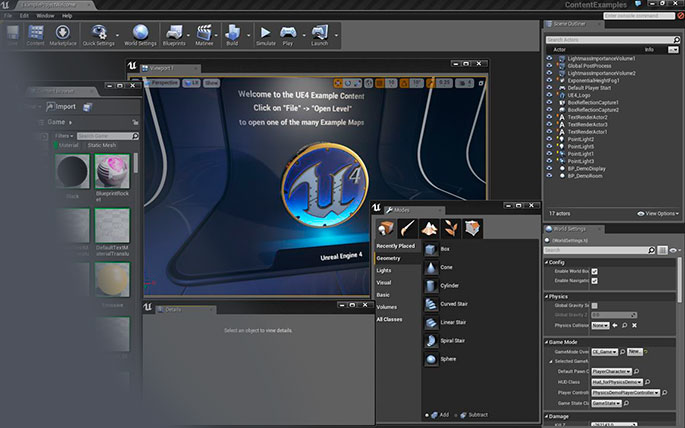Screen dimensions: 685x428
Task: Open the GameMode Override dropdown
Action: click(605, 352)
